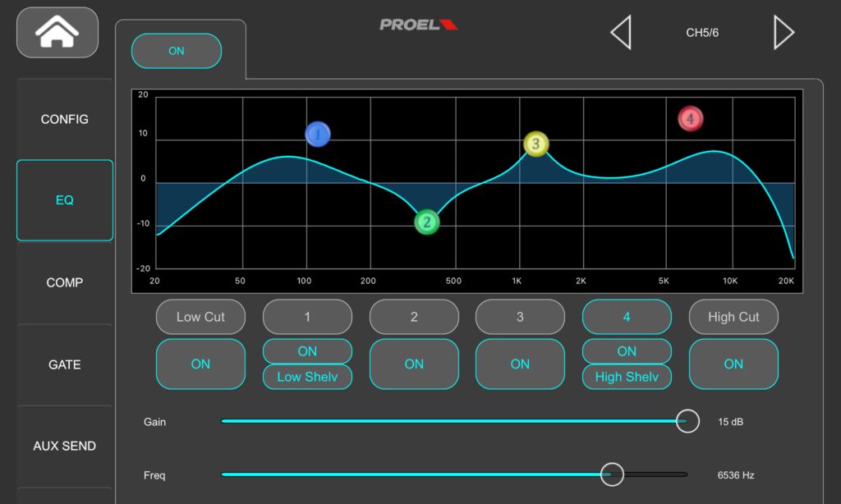Click the Gain slider handle
This screenshot has width=841, height=504.
[x=687, y=421]
